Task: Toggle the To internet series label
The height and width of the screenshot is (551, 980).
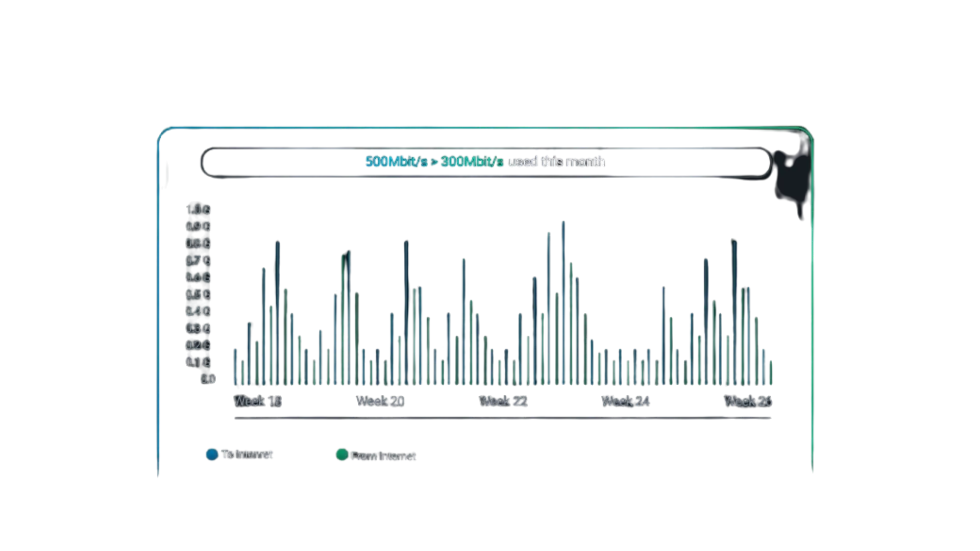Action: (247, 455)
